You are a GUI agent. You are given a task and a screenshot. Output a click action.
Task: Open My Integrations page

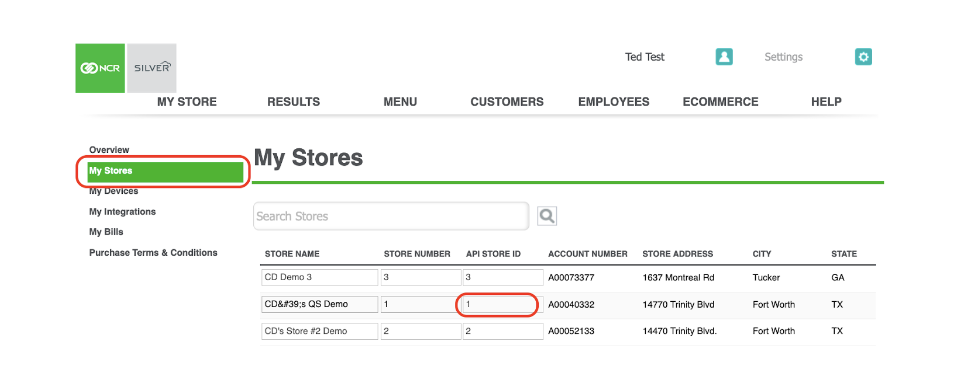click(122, 212)
